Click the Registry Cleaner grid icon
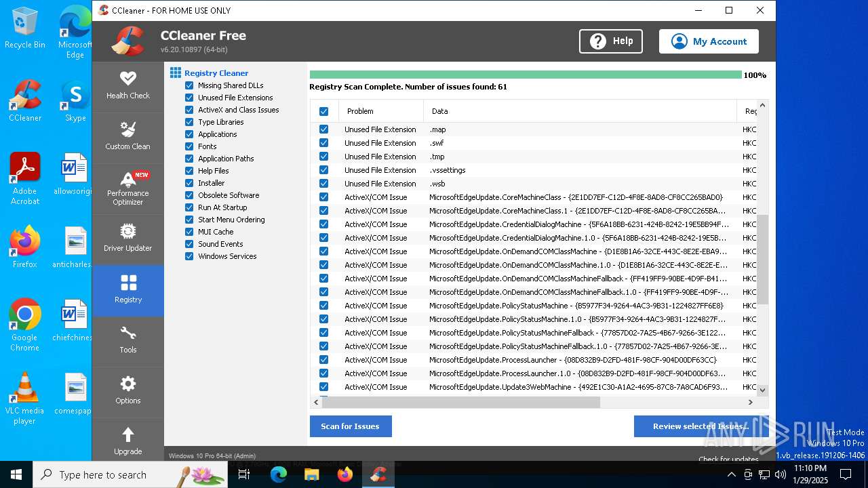868x488 pixels. [x=176, y=73]
